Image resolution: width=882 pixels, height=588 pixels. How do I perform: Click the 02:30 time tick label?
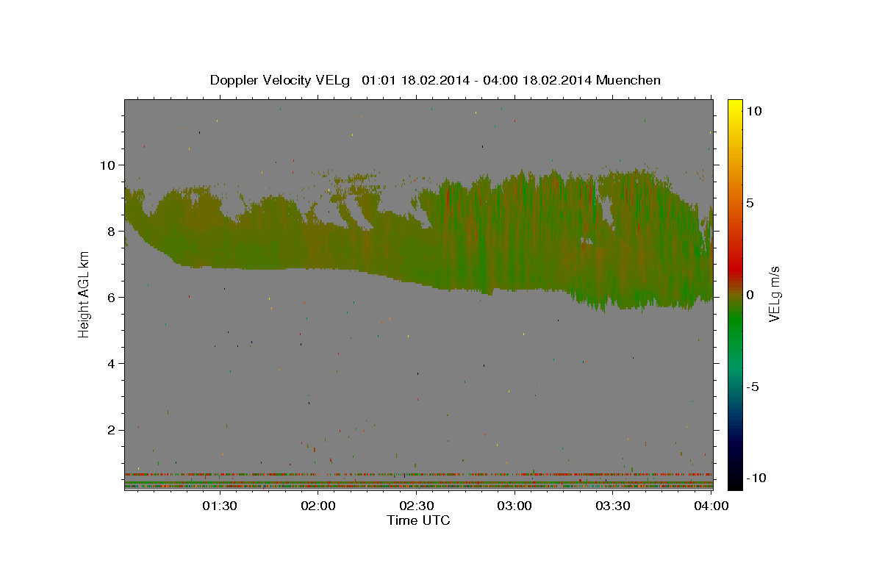click(x=416, y=506)
